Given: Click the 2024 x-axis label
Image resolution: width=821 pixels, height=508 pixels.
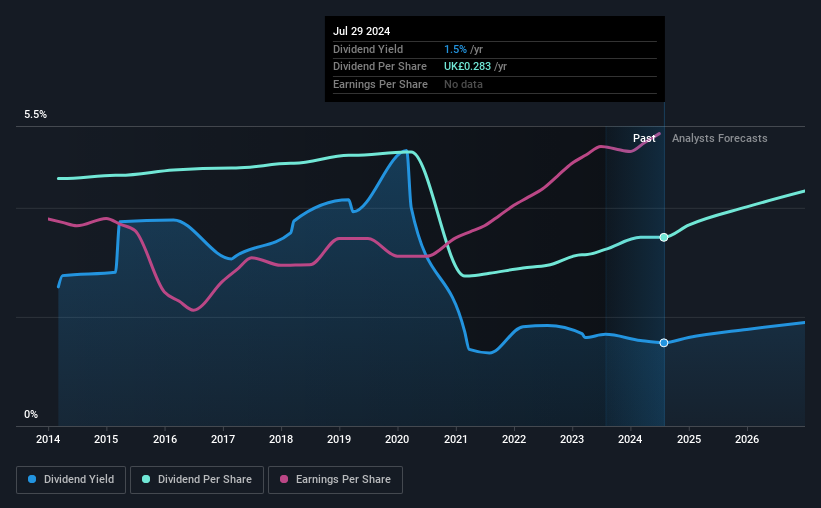Looking at the screenshot, I should (630, 439).
